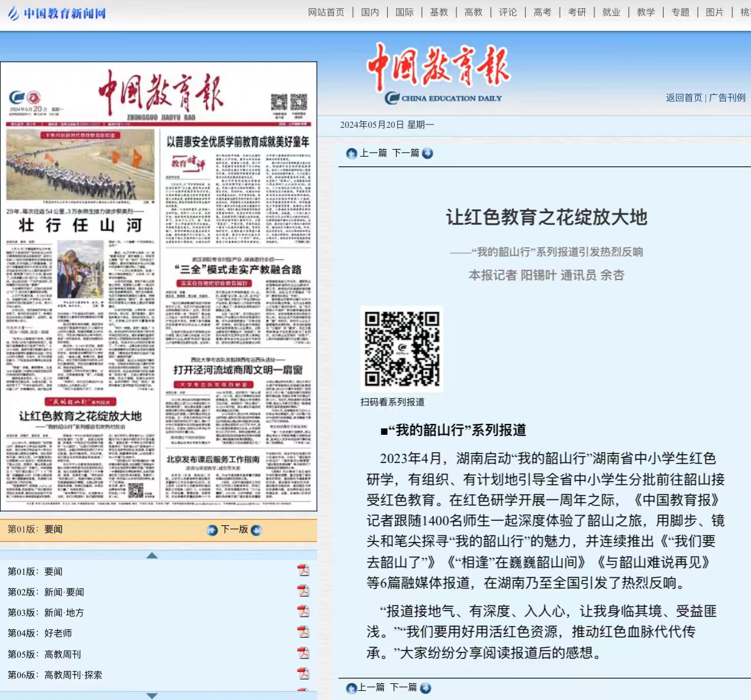The image size is (751, 700).
Task: Click the top 上一篇 arrow icon
Action: click(x=352, y=153)
